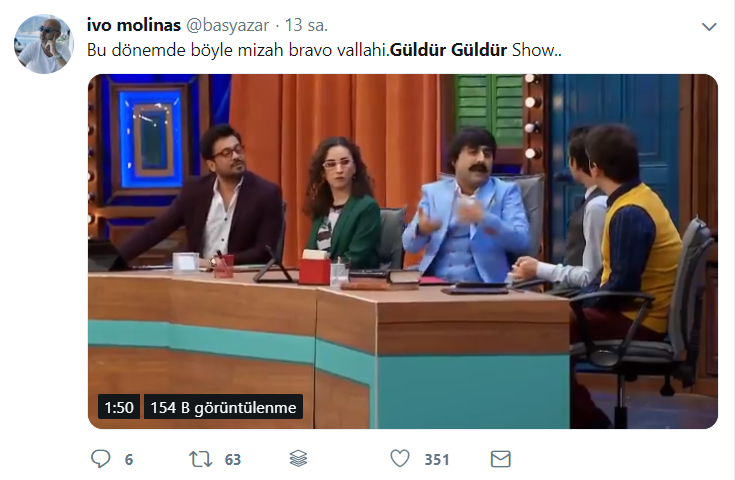Click the tweet text starting Bu dönemde
This screenshot has height=480, width=735.
pos(324,50)
